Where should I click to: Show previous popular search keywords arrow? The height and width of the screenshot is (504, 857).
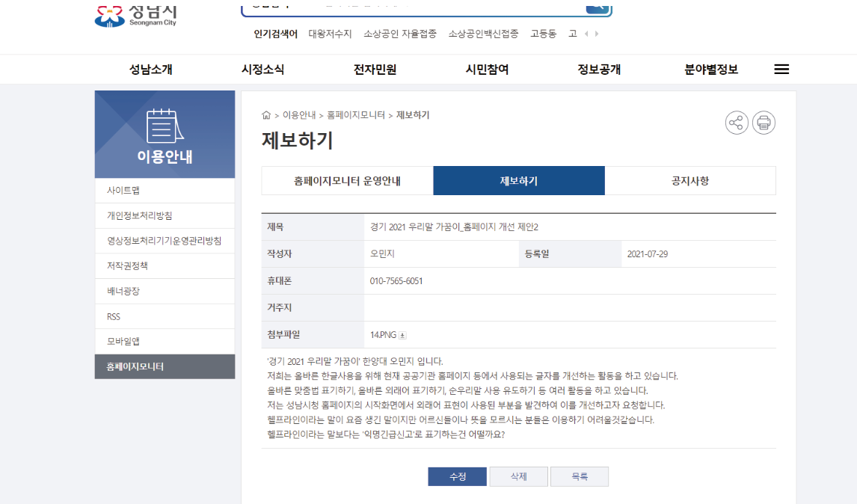click(586, 34)
